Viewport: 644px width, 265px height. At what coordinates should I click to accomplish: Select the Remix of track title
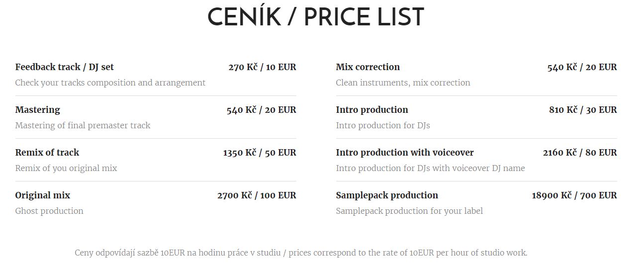[x=47, y=153]
